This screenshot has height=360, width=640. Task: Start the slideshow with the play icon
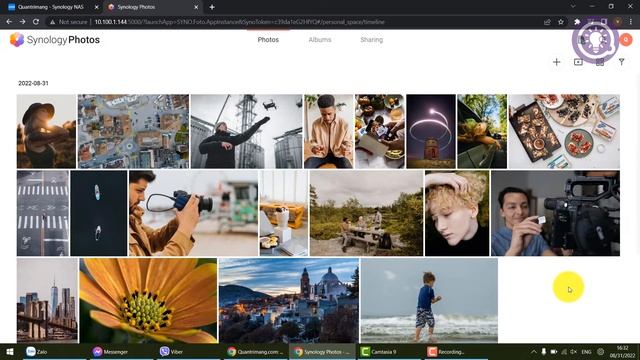pos(578,62)
